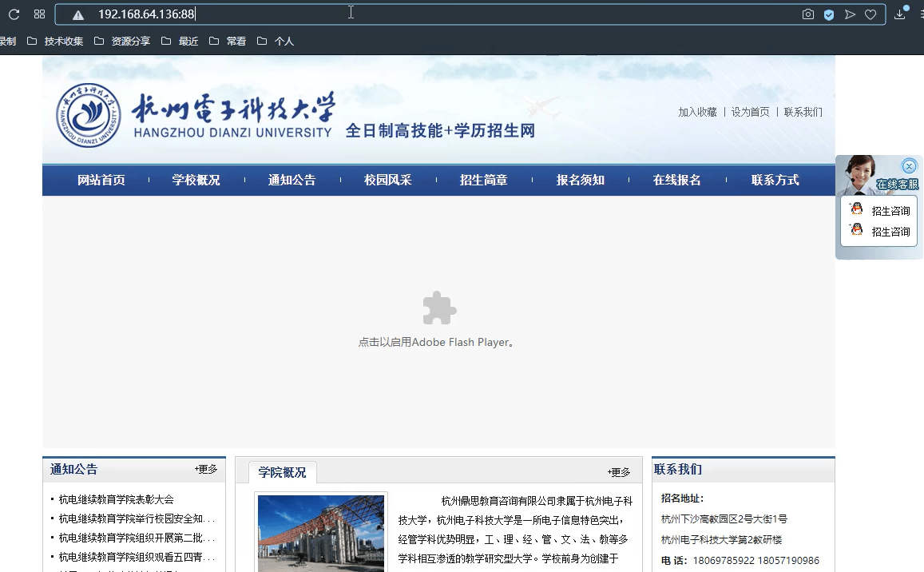Click the 全日制高技能+学历招生网 title text
Image resolution: width=924 pixels, height=572 pixels.
[440, 130]
